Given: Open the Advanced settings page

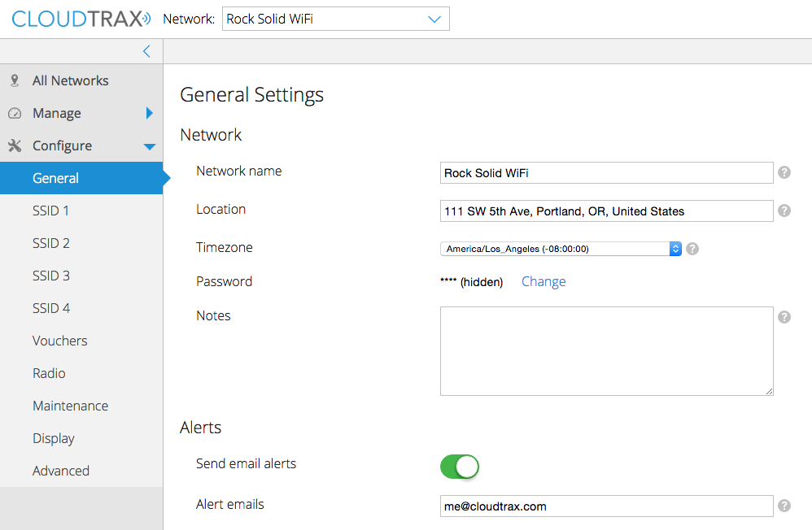Looking at the screenshot, I should click(x=61, y=471).
